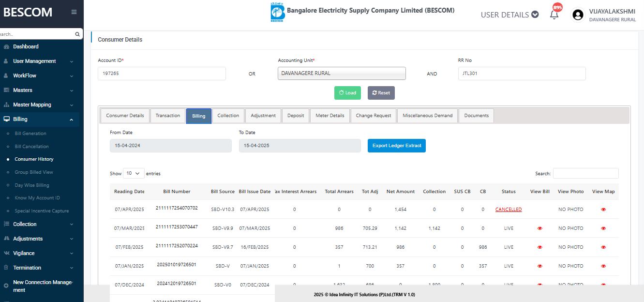View bill for the 07/MAR/2025 reading row
Viewport: 644px width, 302px height.
point(540,228)
